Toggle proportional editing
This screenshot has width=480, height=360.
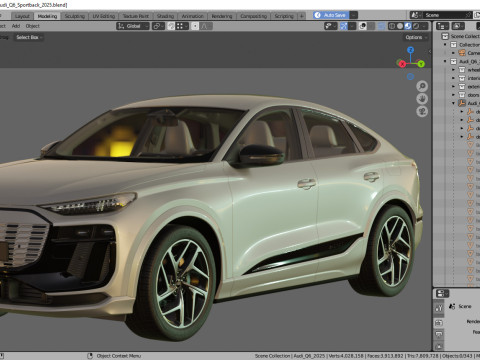click(x=195, y=26)
